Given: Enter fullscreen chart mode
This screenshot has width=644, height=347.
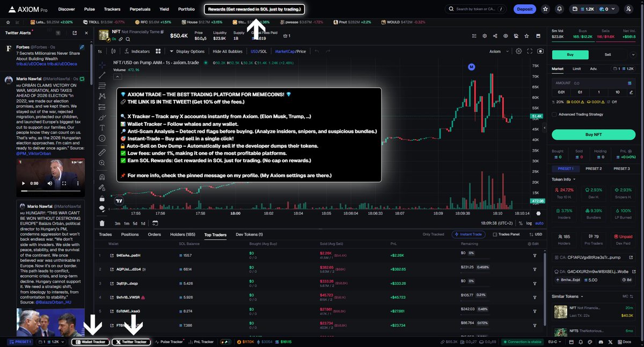Looking at the screenshot, I should pyautogui.click(x=530, y=52).
